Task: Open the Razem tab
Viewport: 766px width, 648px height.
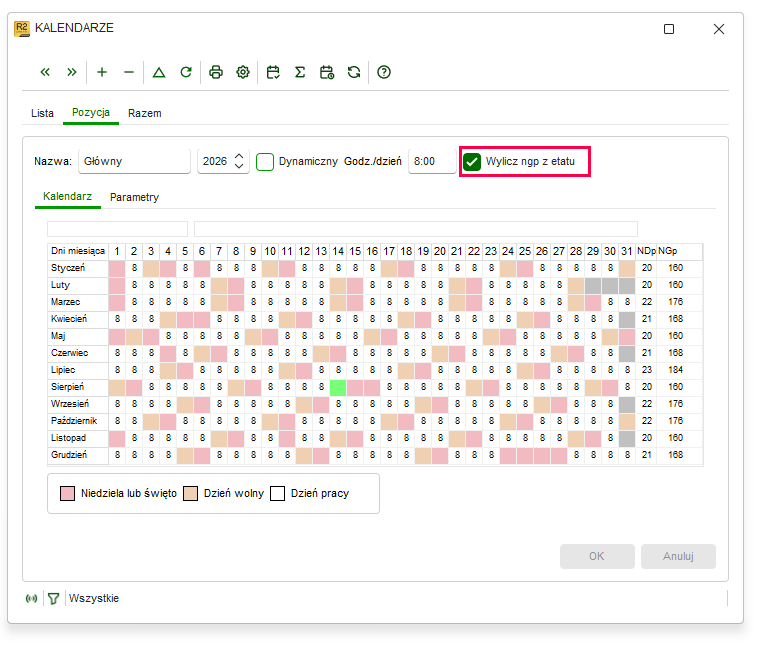Action: pos(145,113)
